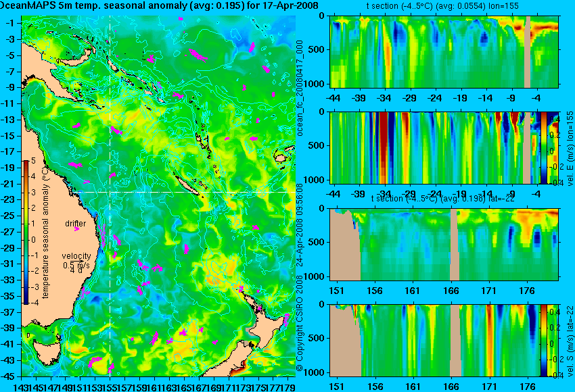Image resolution: width=575 pixels, height=392 pixels.
Task: Open the eastward velocity section at lon=155
Action: point(435,147)
